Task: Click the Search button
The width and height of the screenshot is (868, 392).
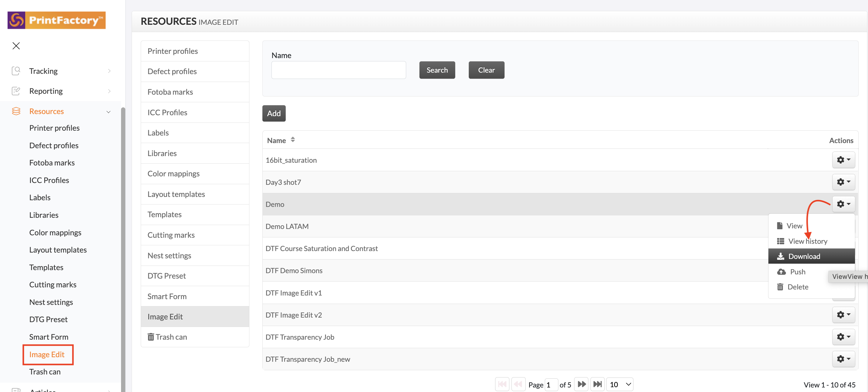Action: (437, 70)
